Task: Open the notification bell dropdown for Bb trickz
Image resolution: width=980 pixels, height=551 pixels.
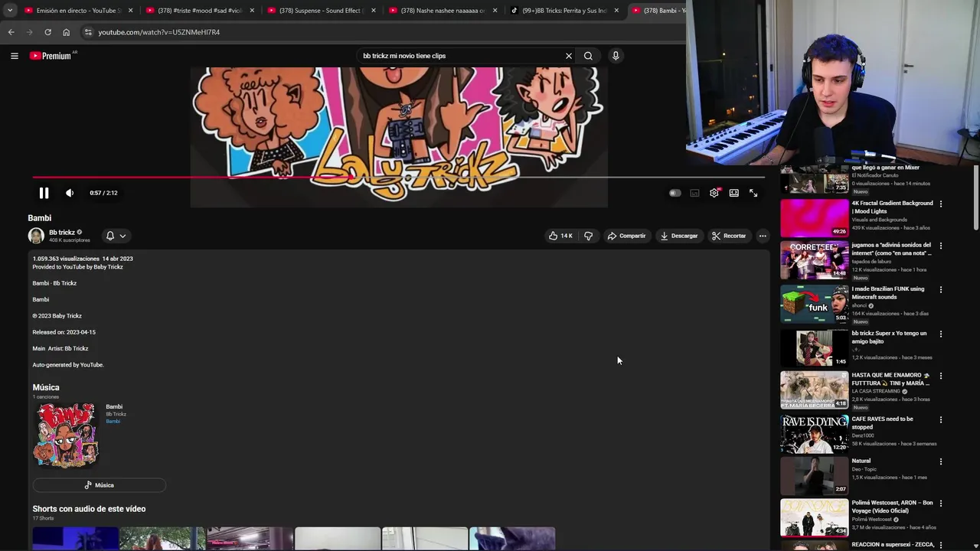Action: click(x=116, y=236)
